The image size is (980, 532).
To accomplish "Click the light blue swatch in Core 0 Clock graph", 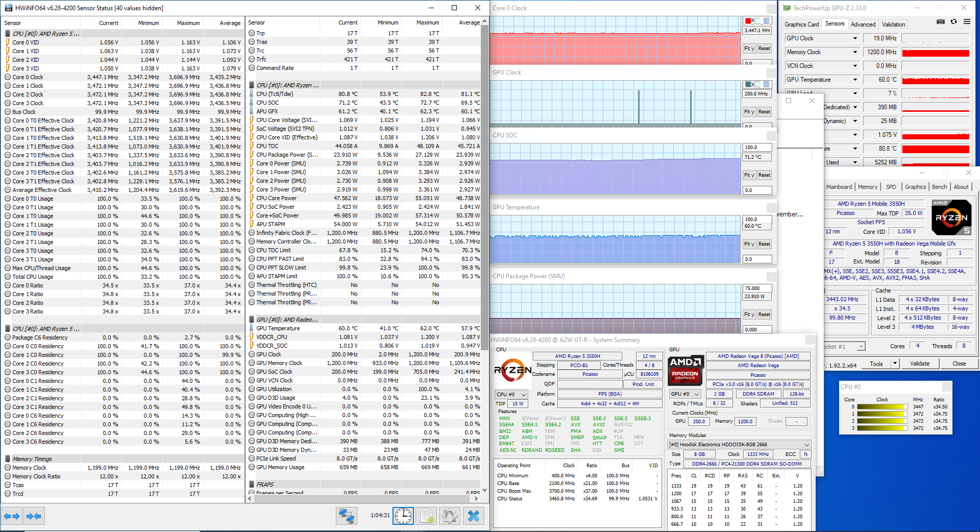I will coord(766,21).
